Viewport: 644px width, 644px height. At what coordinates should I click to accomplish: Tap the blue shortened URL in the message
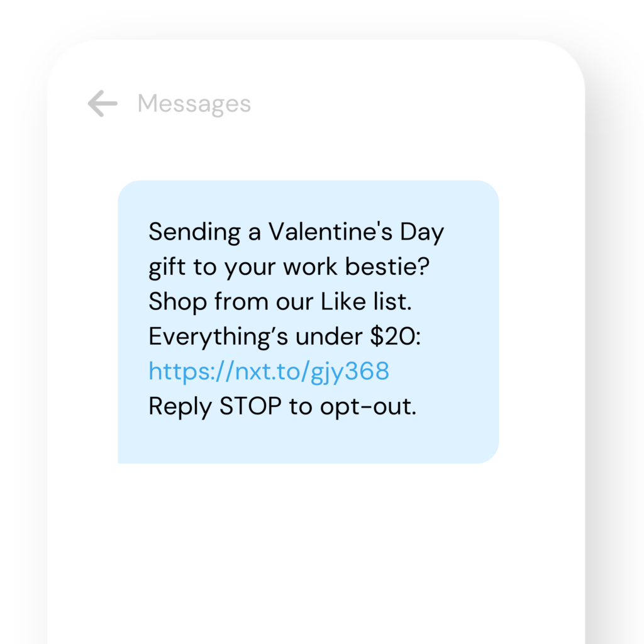269,371
